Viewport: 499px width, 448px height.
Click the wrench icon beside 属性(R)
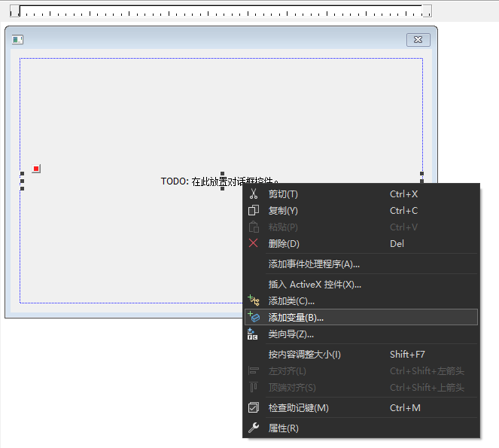[254, 428]
